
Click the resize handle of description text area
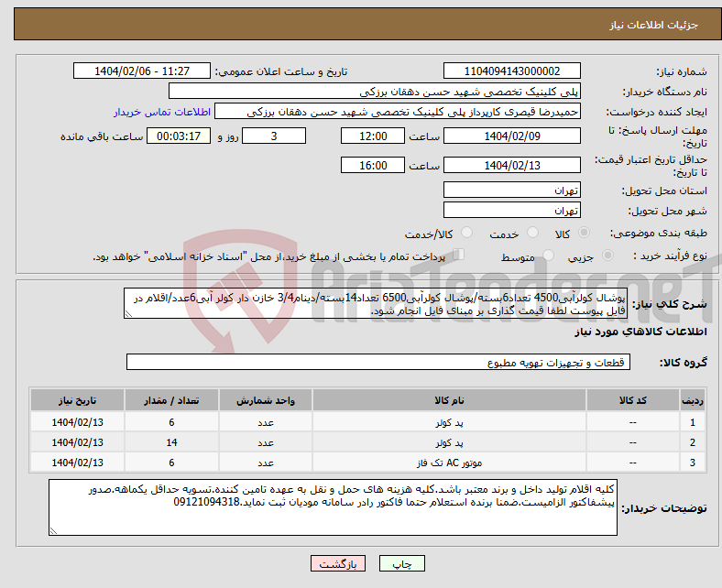pyautogui.click(x=128, y=314)
